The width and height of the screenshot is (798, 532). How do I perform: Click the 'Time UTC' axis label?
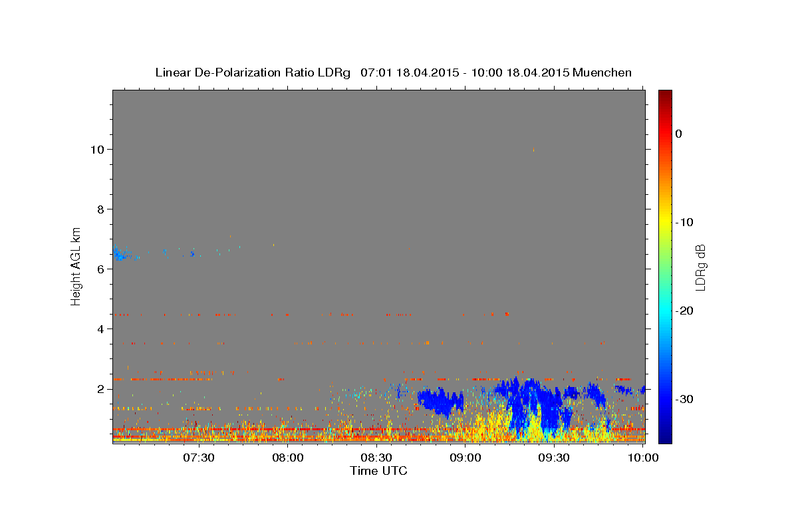pyautogui.click(x=378, y=471)
